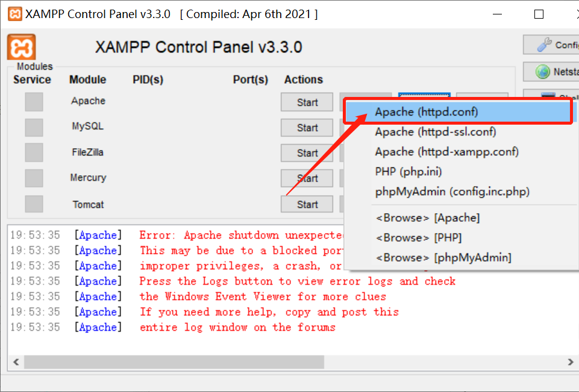Click the left scroll arrow below the log
Image resolution: width=579 pixels, height=392 pixels.
pos(16,362)
